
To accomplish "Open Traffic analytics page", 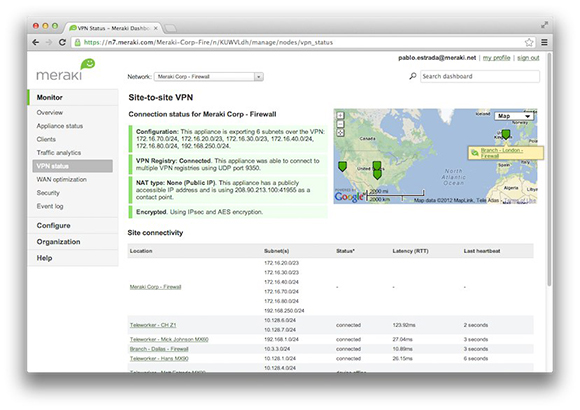I will [59, 152].
